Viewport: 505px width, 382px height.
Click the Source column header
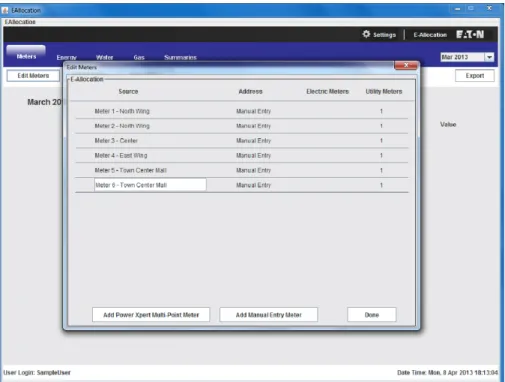(x=128, y=91)
